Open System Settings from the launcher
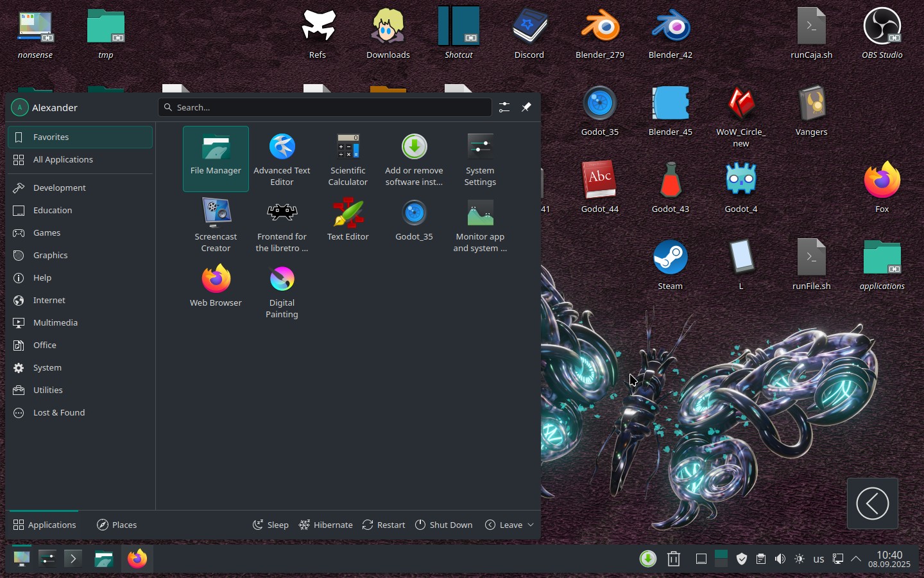This screenshot has width=924, height=578. [x=480, y=159]
